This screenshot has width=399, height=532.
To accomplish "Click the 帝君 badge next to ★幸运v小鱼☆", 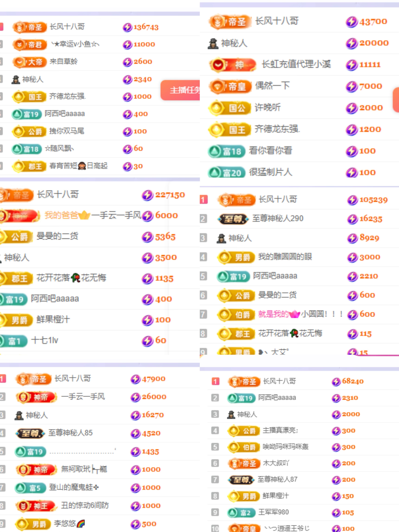I will coord(30,45).
